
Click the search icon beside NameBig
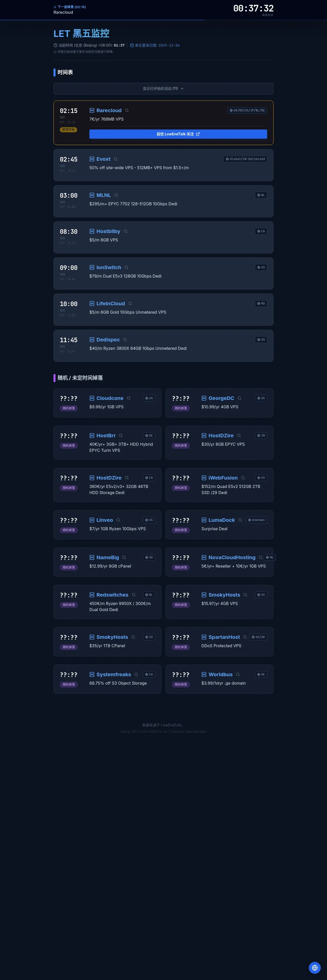[124, 557]
